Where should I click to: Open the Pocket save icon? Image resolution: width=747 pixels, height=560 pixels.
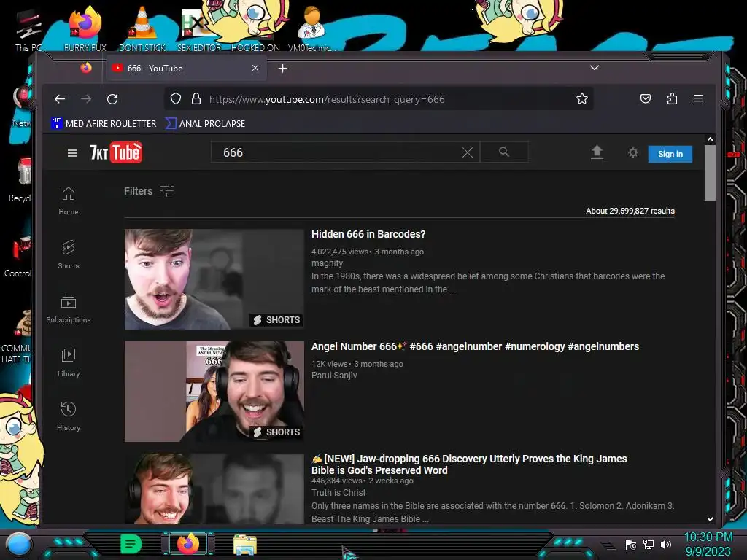tap(645, 98)
